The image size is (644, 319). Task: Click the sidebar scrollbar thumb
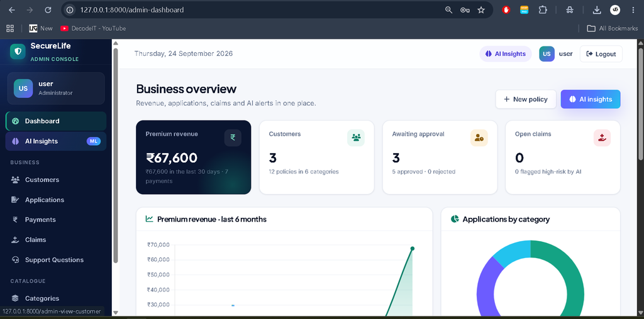116,156
